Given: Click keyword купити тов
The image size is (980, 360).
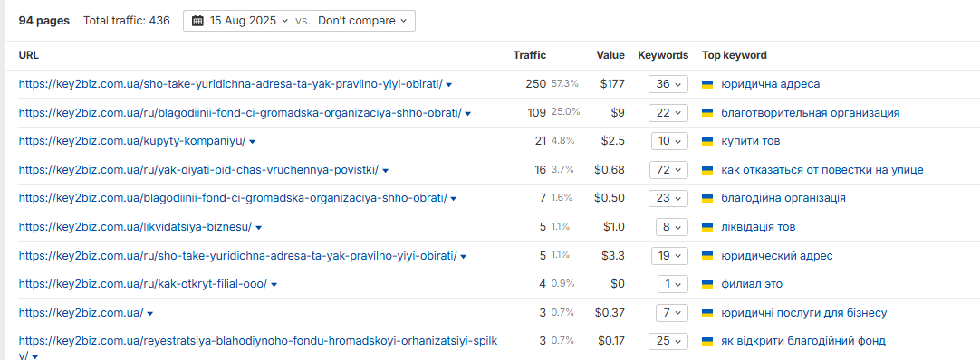Looking at the screenshot, I should tap(750, 141).
